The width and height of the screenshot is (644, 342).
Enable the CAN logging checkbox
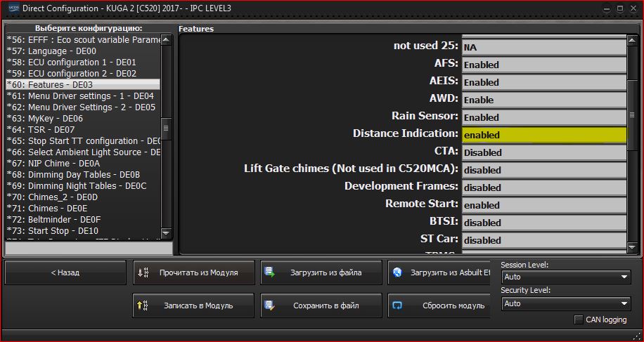coord(579,320)
